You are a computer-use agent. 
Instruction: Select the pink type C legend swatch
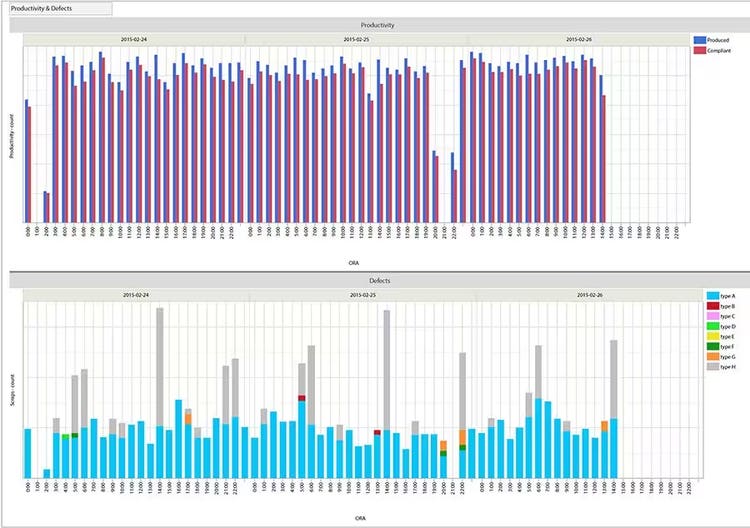coord(713,316)
